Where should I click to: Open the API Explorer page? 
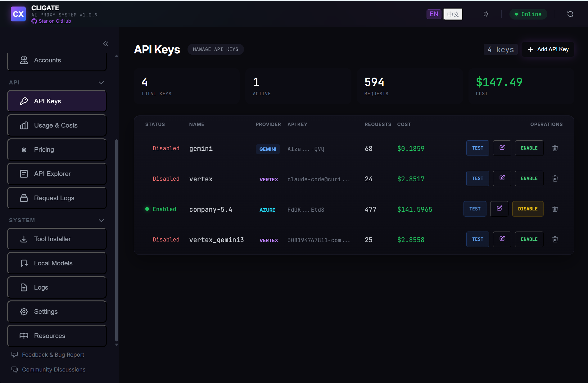pyautogui.click(x=57, y=174)
